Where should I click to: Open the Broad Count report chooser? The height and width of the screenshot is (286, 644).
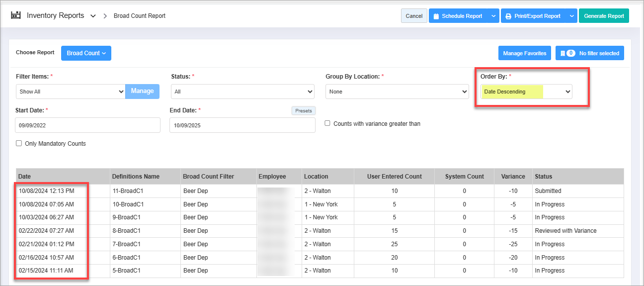point(86,53)
